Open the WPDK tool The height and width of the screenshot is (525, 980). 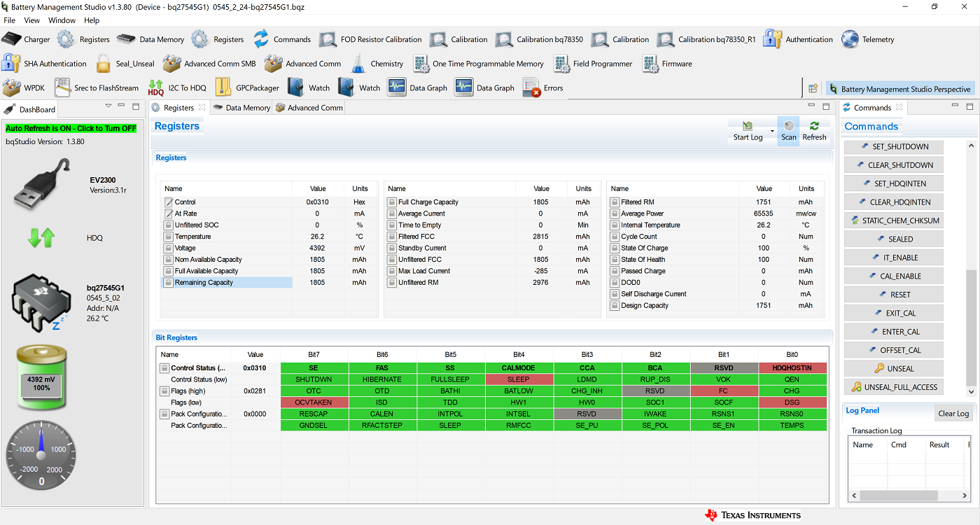pyautogui.click(x=24, y=88)
